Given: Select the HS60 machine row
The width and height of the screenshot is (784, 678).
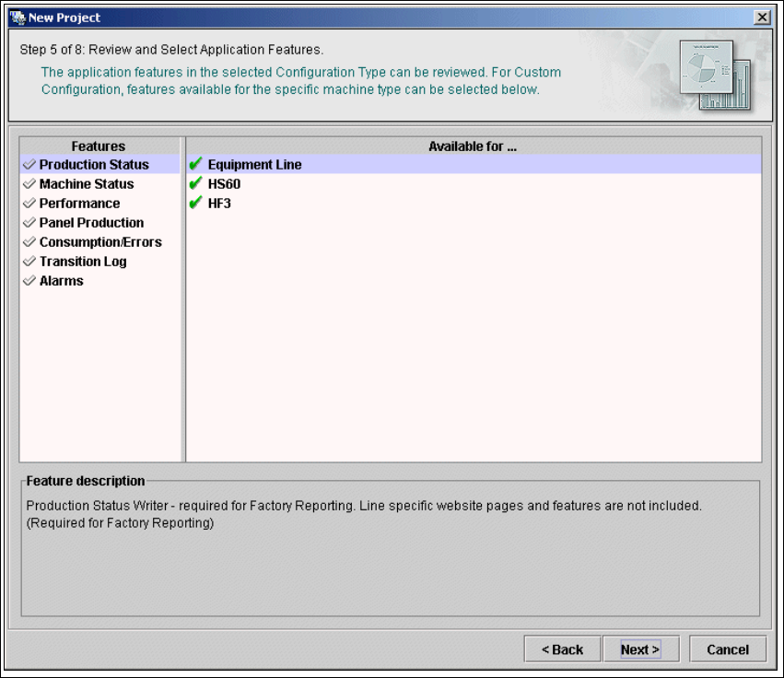Looking at the screenshot, I should tap(474, 184).
